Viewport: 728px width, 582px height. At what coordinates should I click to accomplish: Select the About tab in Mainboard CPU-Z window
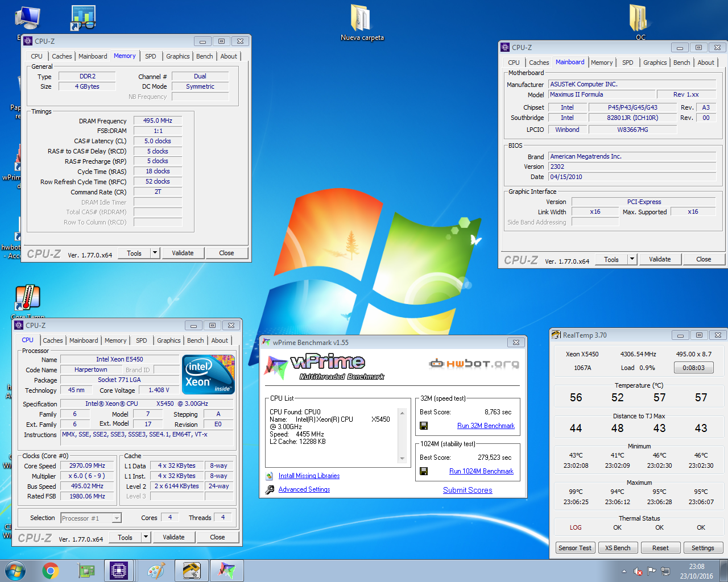tap(706, 63)
